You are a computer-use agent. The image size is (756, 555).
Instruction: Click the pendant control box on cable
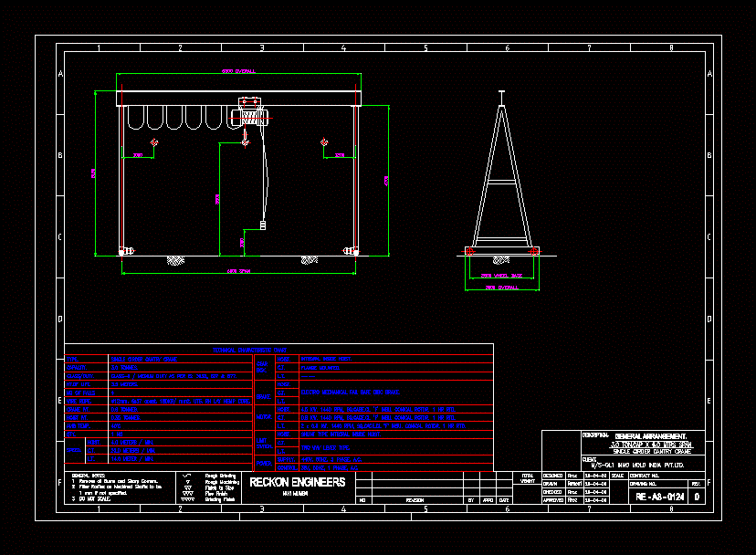[x=262, y=224]
